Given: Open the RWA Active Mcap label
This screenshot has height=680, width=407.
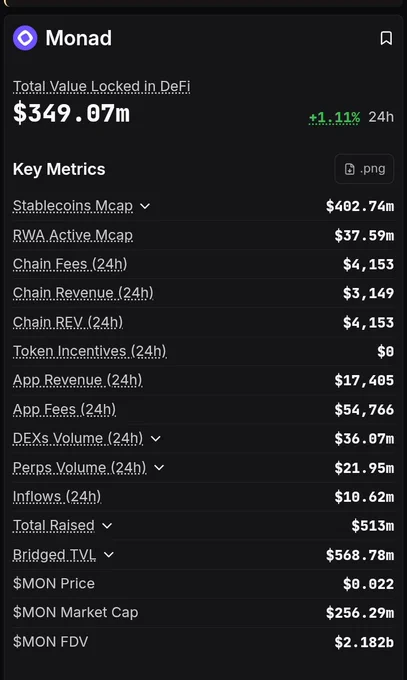Looking at the screenshot, I should click(x=73, y=235).
